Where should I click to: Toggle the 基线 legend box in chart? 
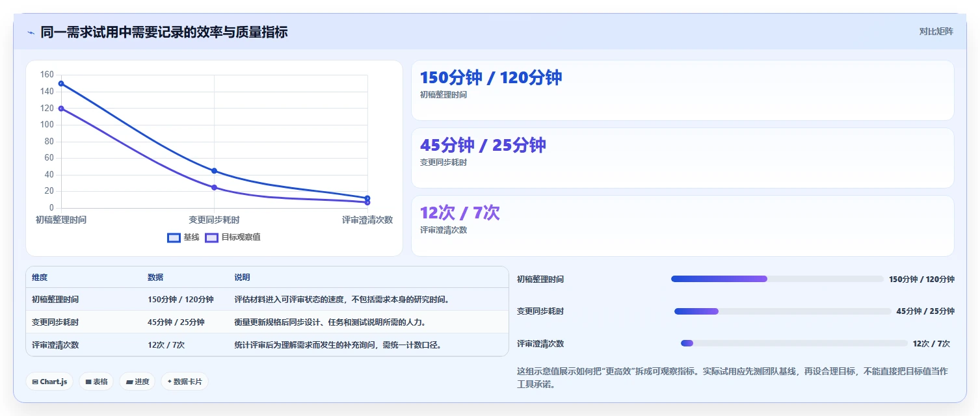tap(174, 238)
